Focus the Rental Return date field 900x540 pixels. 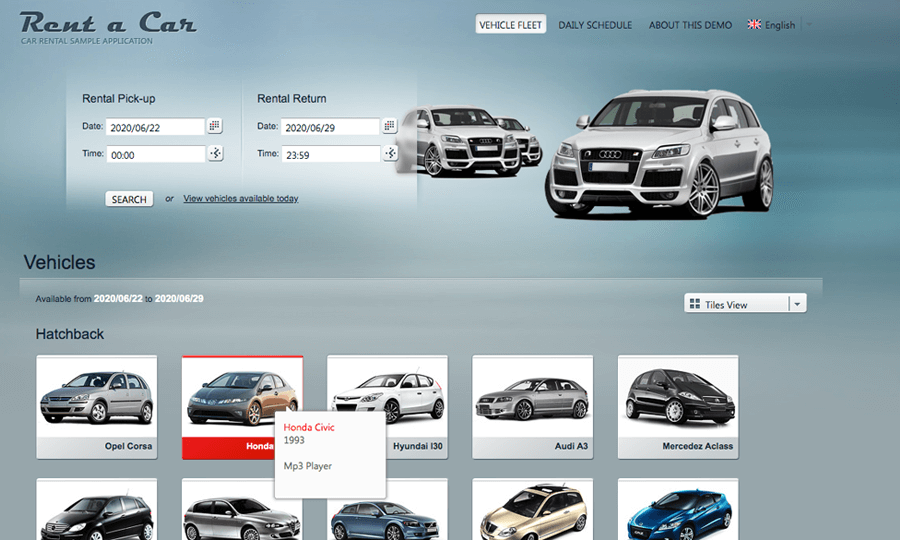(x=330, y=127)
